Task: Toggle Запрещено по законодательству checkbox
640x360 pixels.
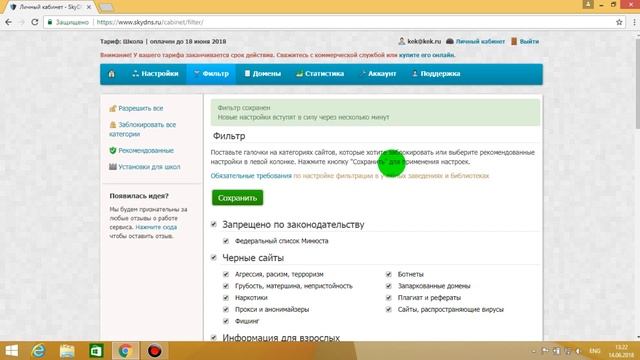Action: click(x=213, y=224)
